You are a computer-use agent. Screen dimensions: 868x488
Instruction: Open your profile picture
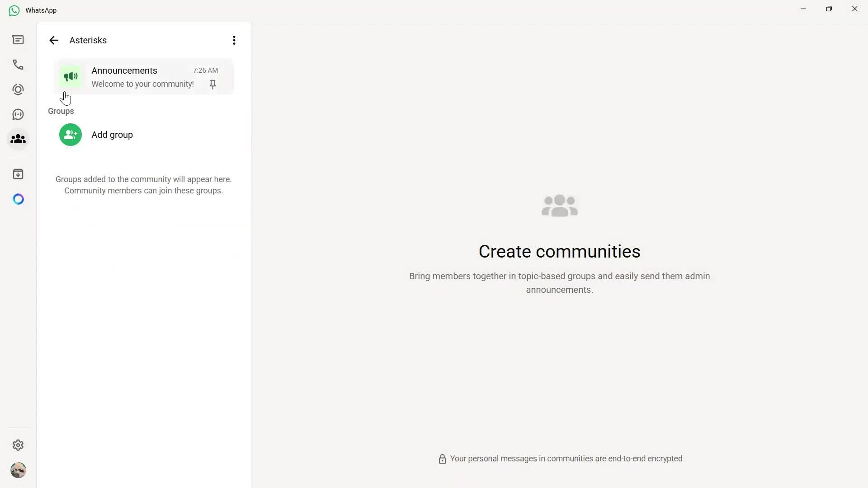click(18, 470)
